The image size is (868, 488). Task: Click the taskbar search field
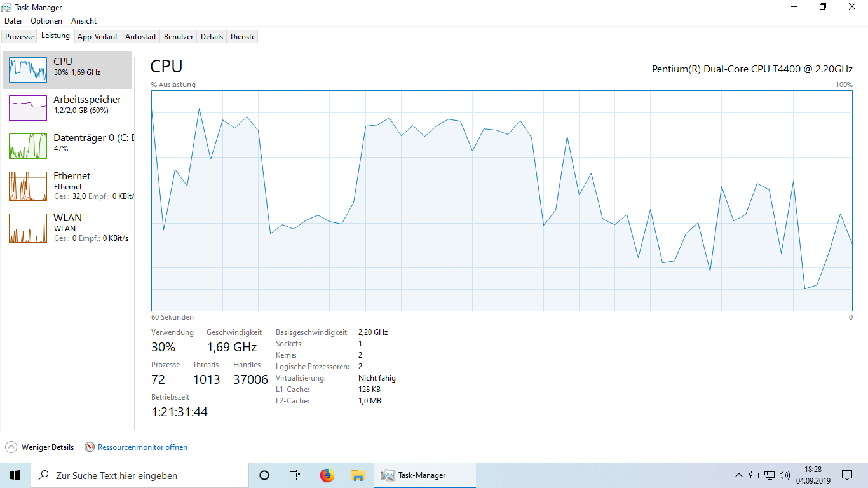point(140,475)
